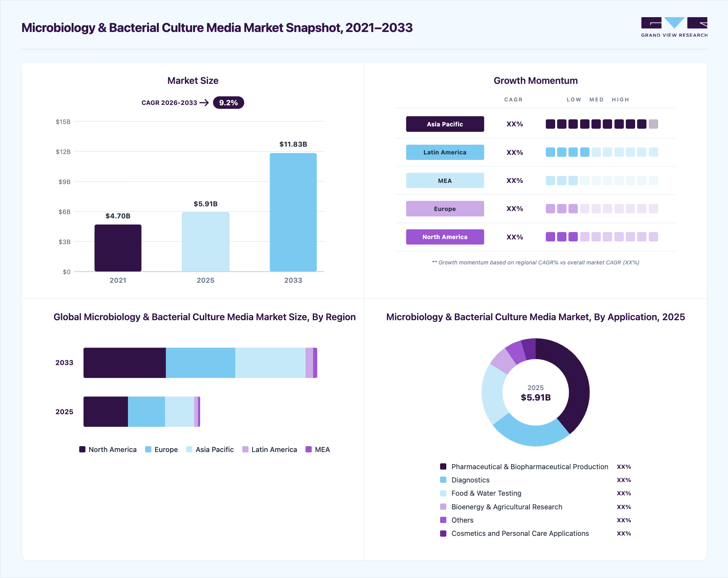728x578 pixels.
Task: Click the Bioenergy & Agricultural Research legend swatch
Action: pyautogui.click(x=443, y=507)
